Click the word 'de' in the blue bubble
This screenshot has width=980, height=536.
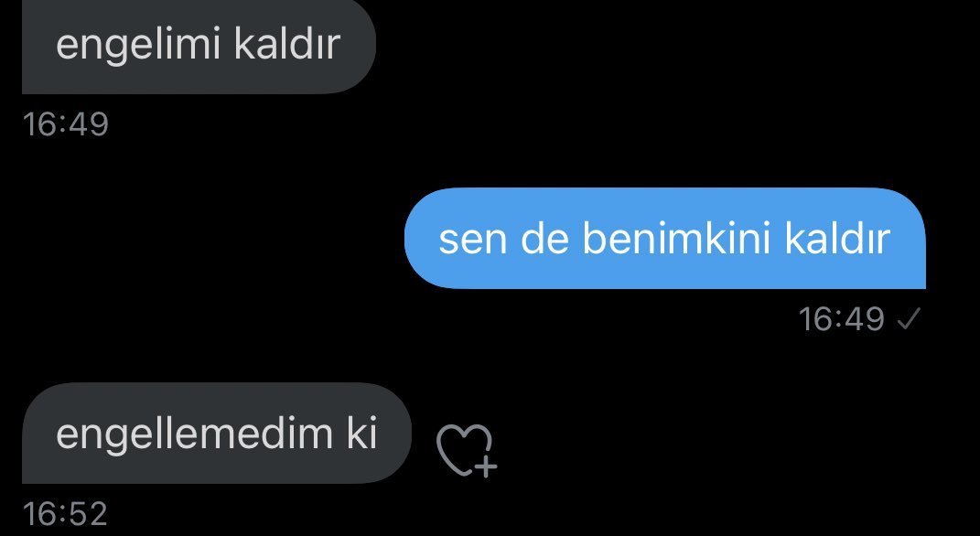tap(544, 238)
